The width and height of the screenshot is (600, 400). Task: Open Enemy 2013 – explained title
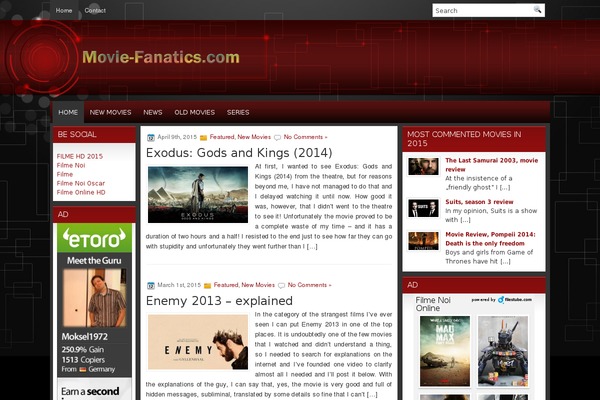[x=219, y=301]
